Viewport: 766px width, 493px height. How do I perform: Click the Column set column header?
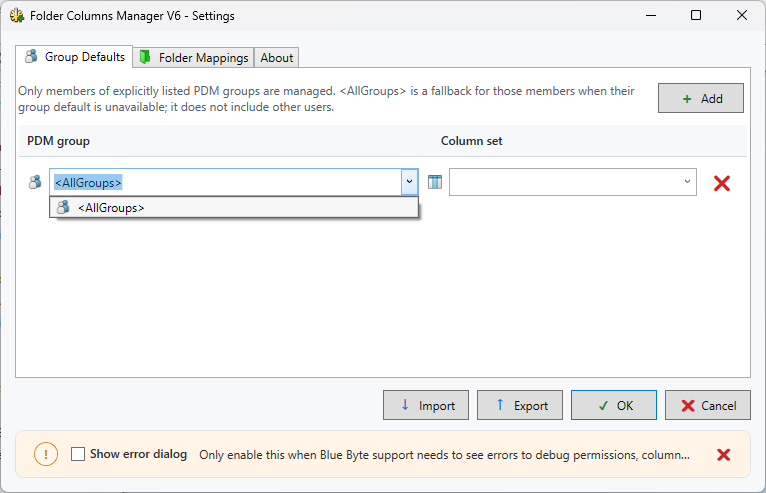(471, 141)
